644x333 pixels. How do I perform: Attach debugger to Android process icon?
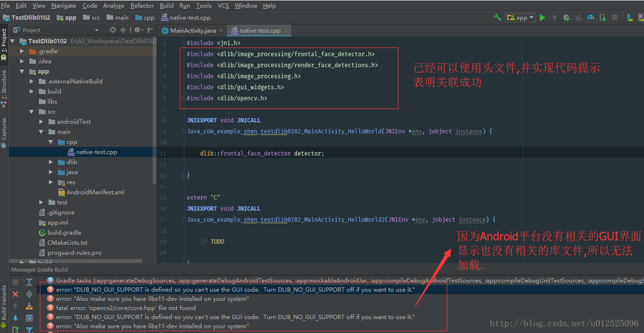[x=603, y=17]
